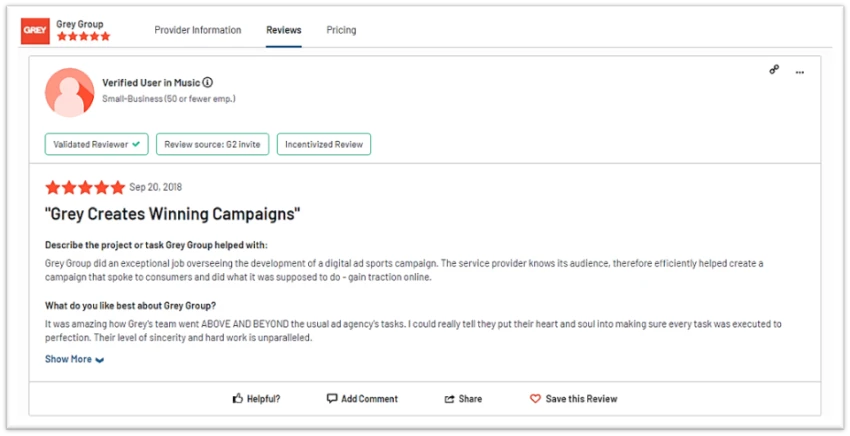Switch to the Reviews tab
Viewport: 850px width, 436px height.
pyautogui.click(x=284, y=30)
